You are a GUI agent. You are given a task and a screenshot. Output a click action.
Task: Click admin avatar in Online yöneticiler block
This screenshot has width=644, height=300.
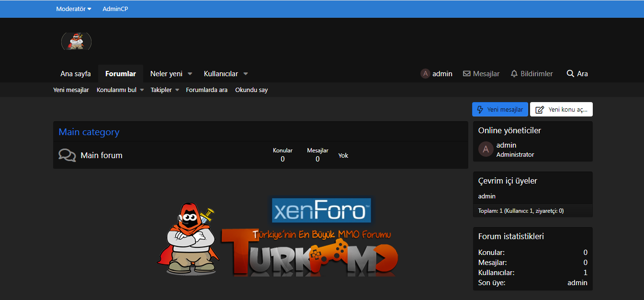coord(486,150)
